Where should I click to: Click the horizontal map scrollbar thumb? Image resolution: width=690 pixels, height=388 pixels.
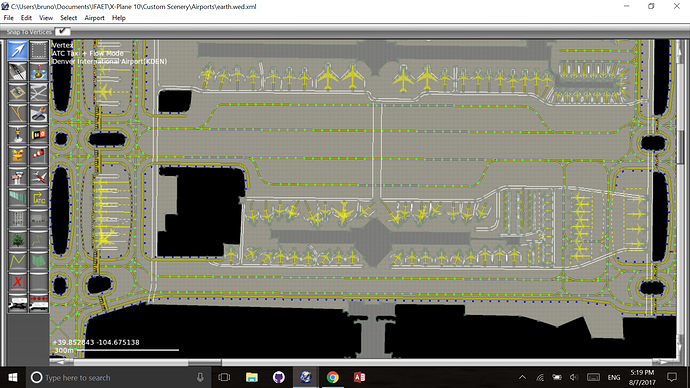(205, 362)
